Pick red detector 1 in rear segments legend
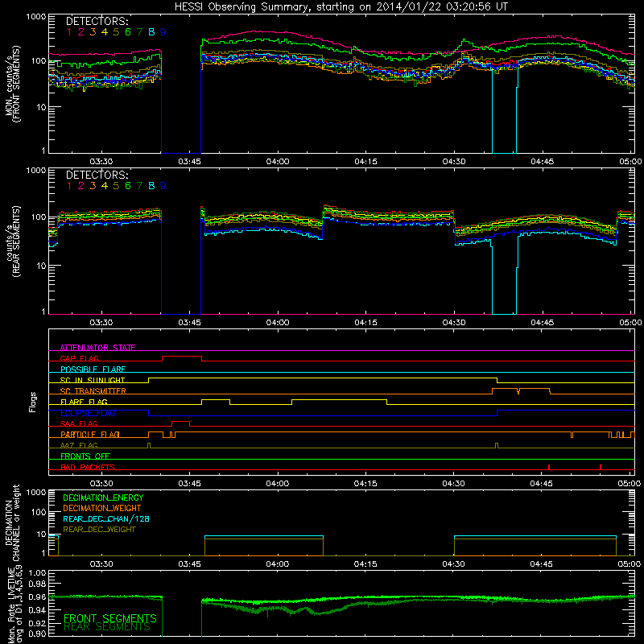This screenshot has height=644, width=644. [x=69, y=186]
